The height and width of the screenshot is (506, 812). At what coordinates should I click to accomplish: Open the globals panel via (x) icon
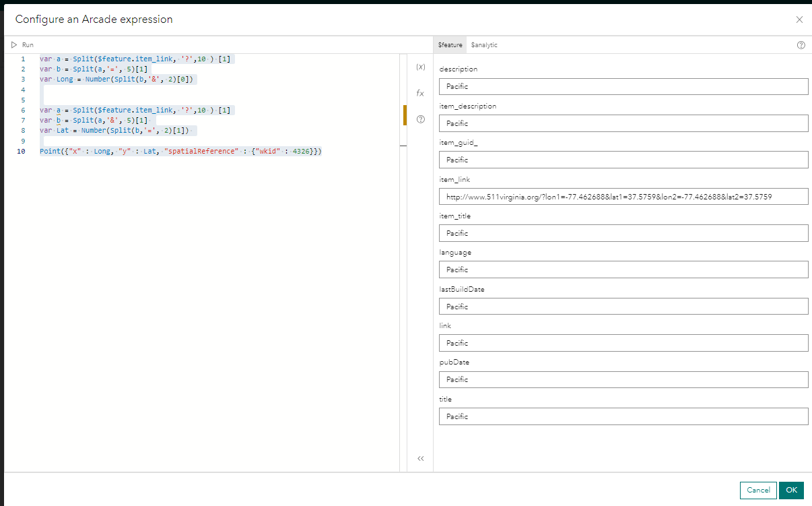pyautogui.click(x=420, y=67)
